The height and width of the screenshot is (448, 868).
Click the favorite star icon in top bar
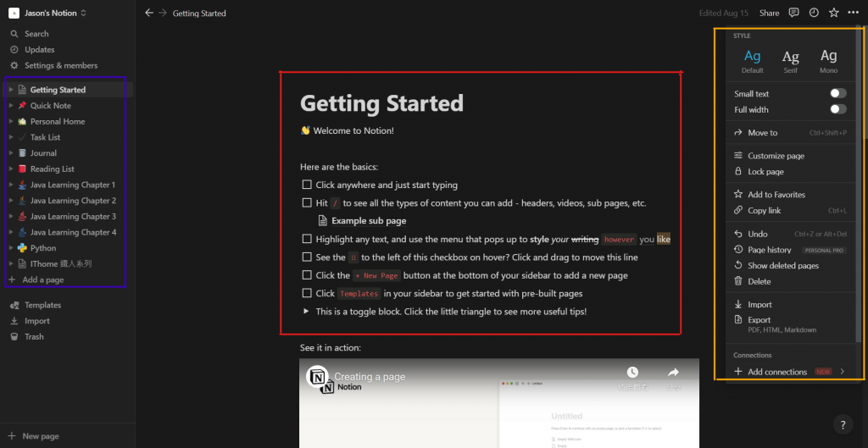point(834,13)
